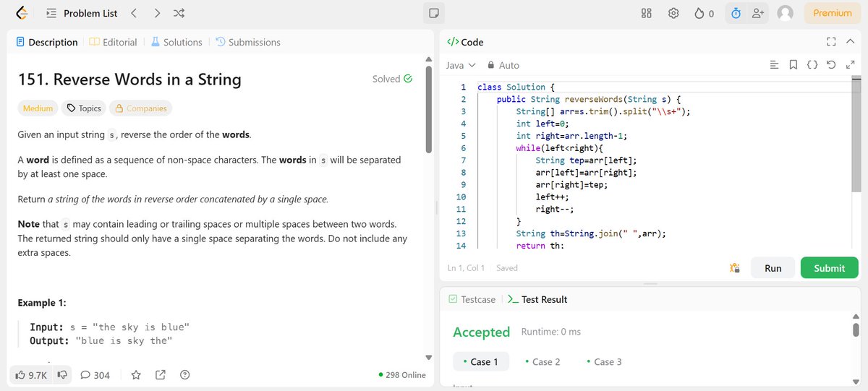
Task: Select Case 3 result
Action: click(604, 361)
